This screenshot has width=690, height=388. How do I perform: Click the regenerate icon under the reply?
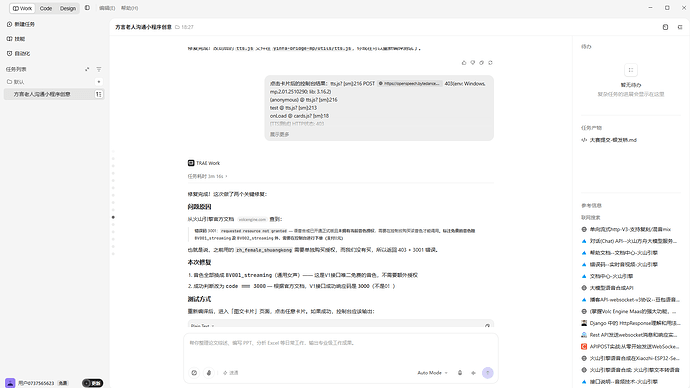490,62
